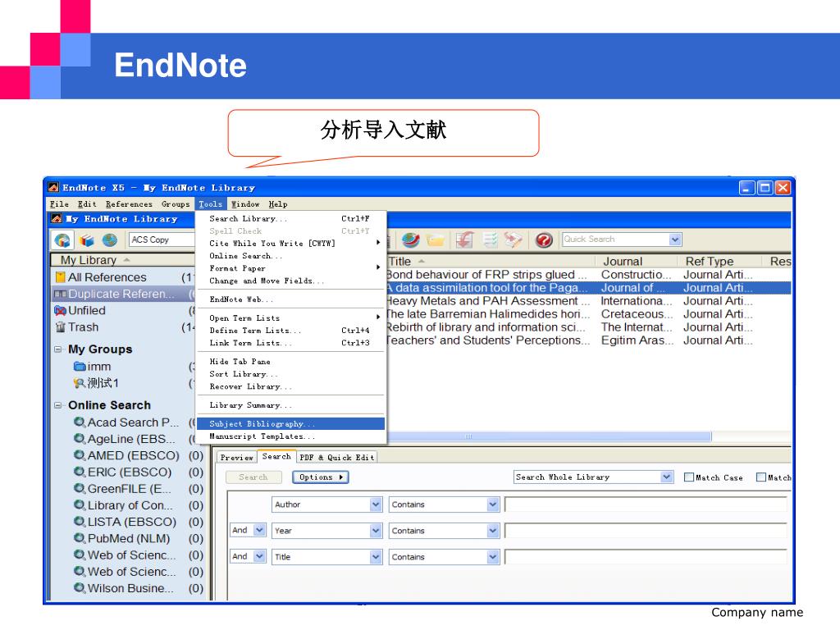840x630 pixels.
Task: Choose Online Search menu entry
Action: (x=290, y=256)
